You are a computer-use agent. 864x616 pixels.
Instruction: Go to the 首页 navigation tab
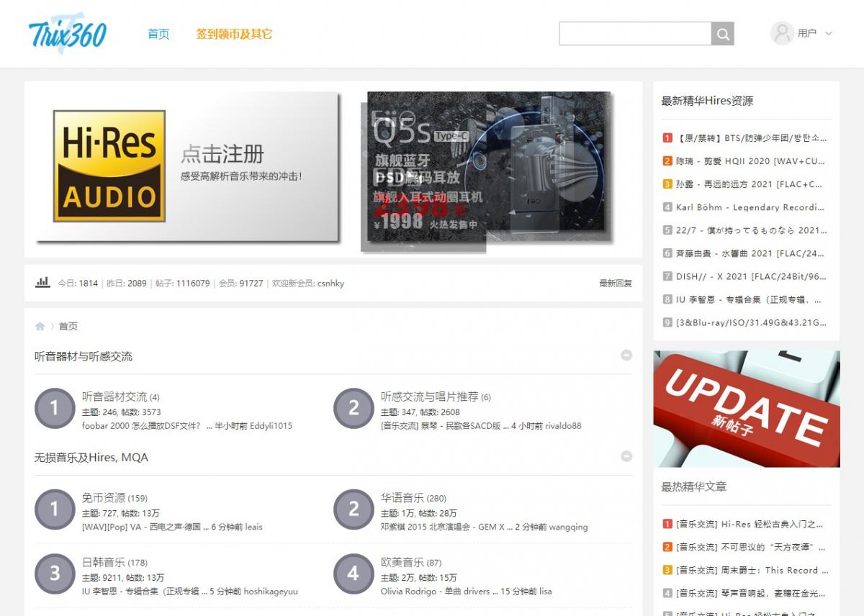tap(158, 34)
